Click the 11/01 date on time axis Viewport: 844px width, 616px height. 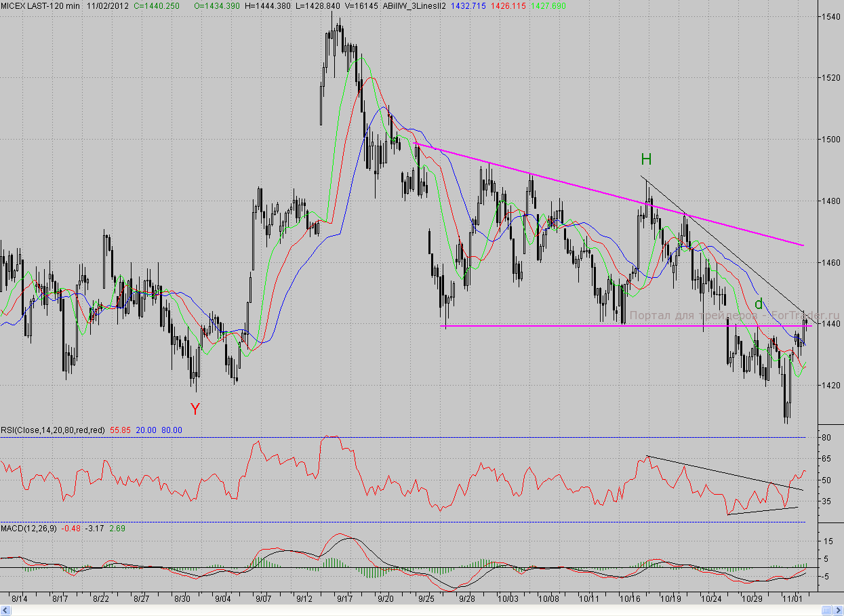(792, 599)
